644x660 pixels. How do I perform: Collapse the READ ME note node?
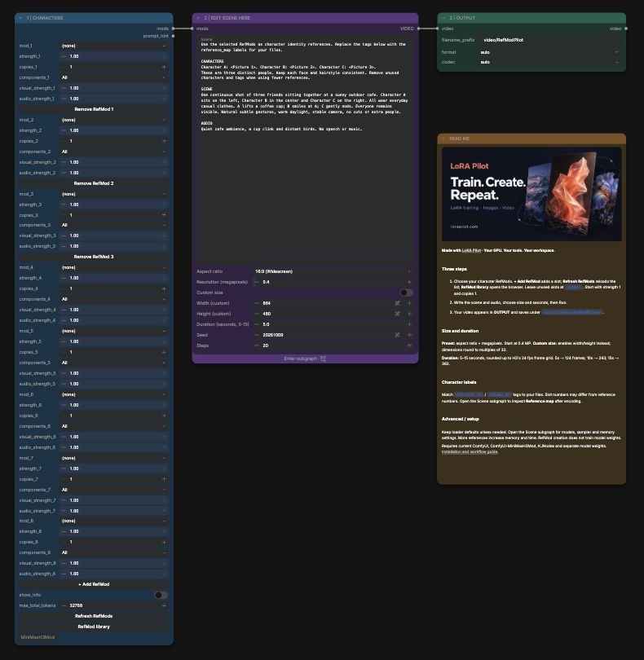point(443,139)
